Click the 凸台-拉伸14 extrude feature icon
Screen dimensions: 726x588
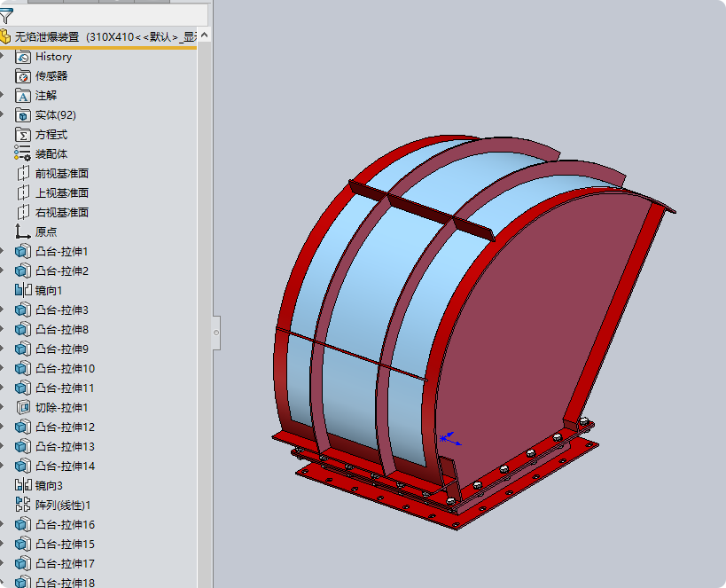23,466
